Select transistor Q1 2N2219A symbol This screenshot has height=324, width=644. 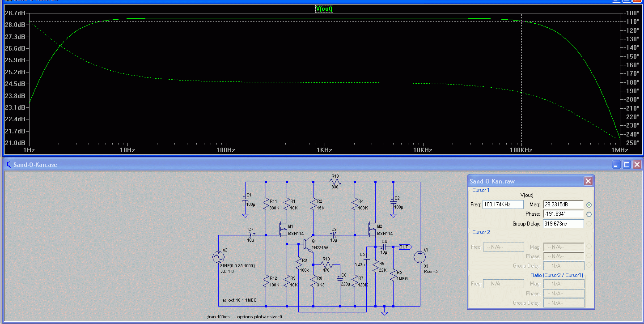[x=308, y=244]
